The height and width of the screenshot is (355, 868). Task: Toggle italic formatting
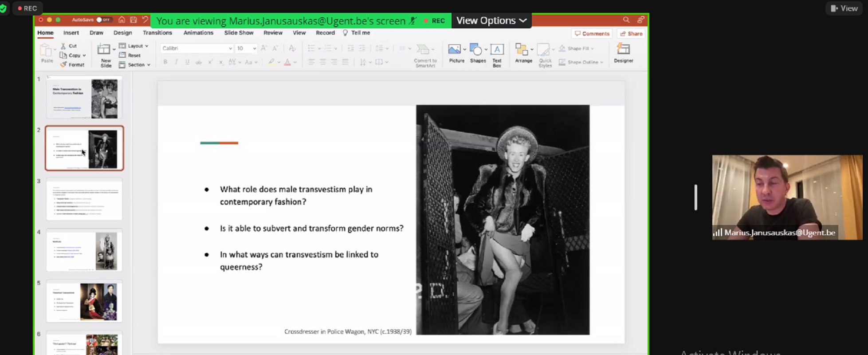(x=176, y=62)
